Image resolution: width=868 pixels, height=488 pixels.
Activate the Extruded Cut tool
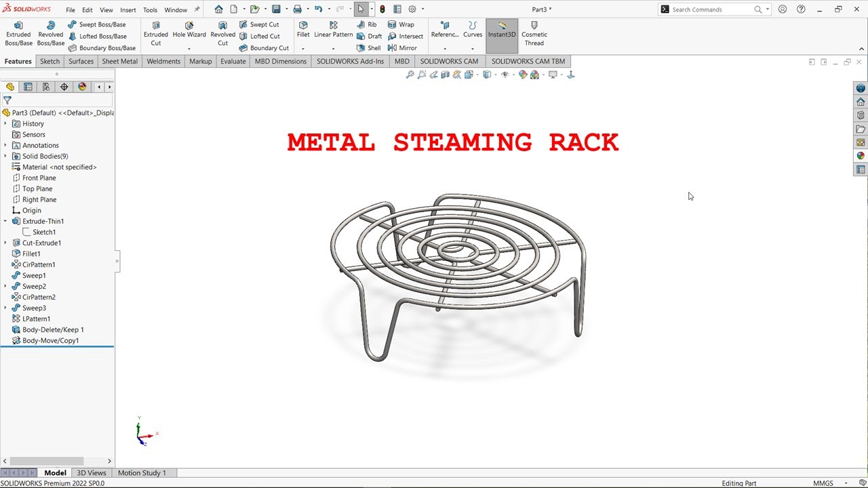tap(155, 34)
